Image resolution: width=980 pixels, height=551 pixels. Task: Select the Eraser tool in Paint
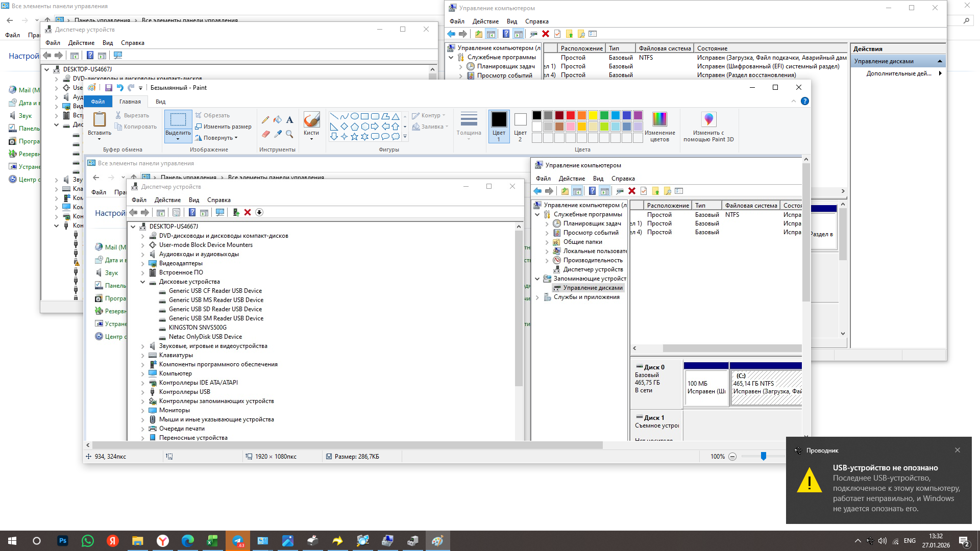click(265, 134)
